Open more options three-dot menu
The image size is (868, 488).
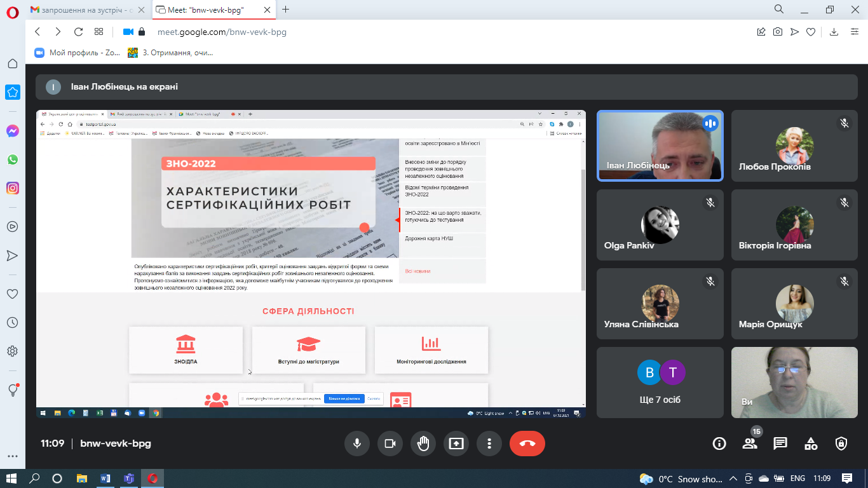click(x=489, y=444)
